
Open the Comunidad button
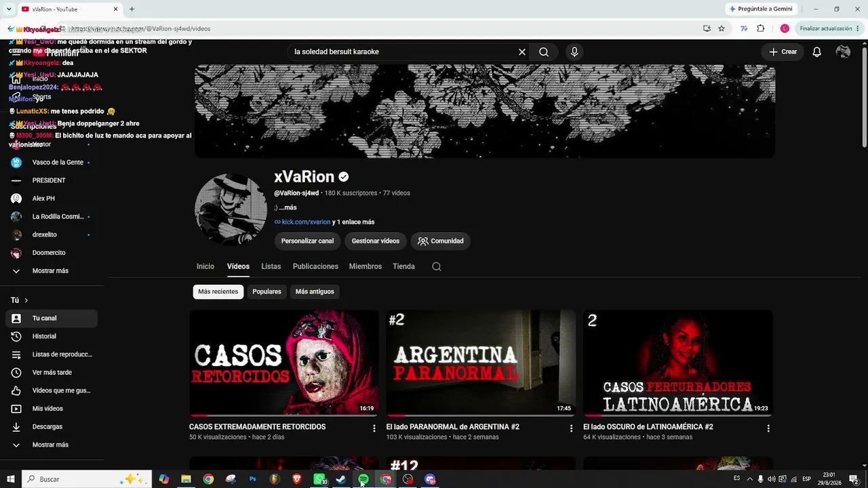[440, 241]
